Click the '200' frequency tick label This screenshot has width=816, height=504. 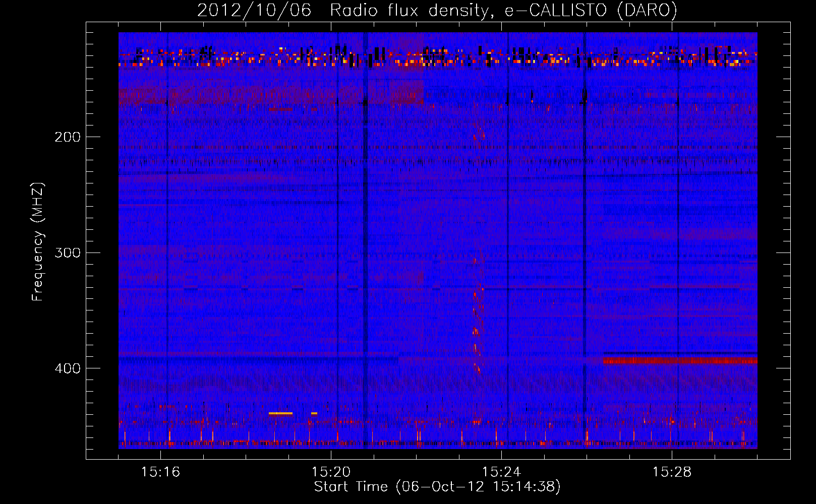tap(68, 137)
